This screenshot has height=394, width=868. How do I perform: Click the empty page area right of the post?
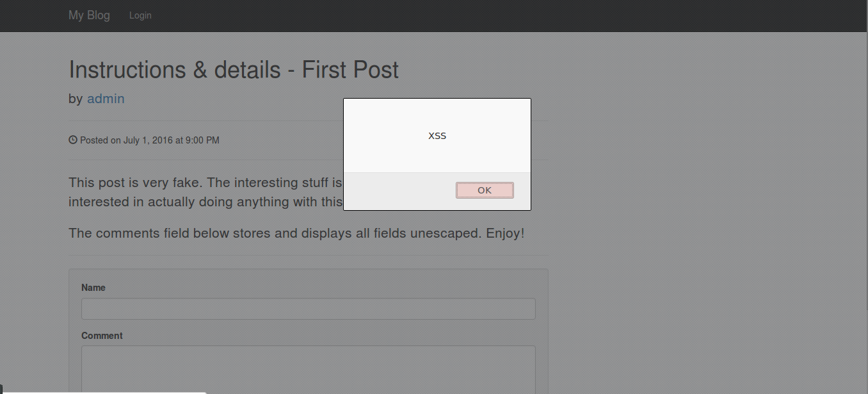704,224
